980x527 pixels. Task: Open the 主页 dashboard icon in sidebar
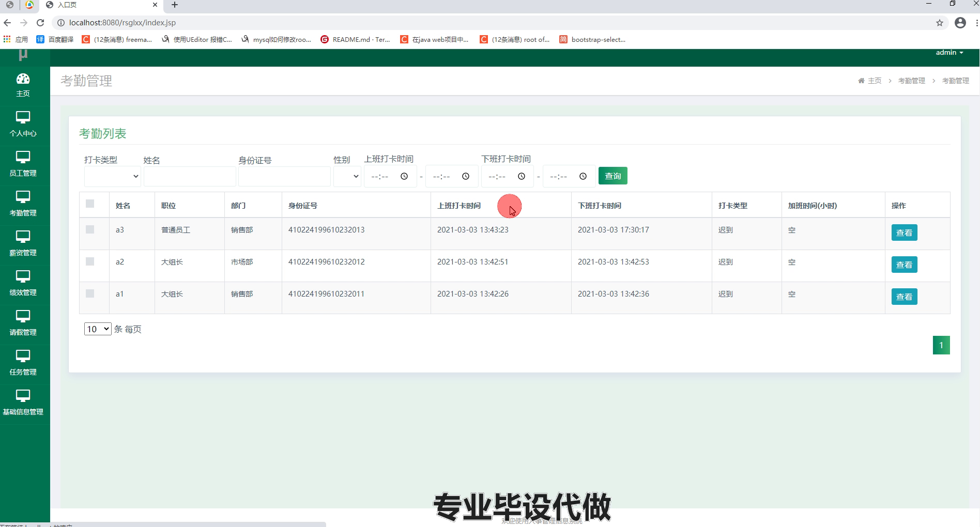click(23, 79)
